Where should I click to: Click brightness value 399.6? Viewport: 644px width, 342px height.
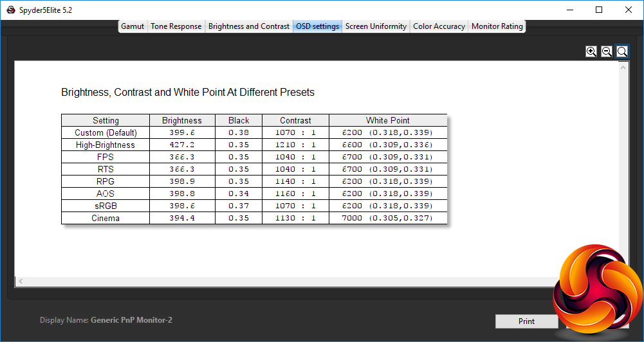pyautogui.click(x=182, y=132)
